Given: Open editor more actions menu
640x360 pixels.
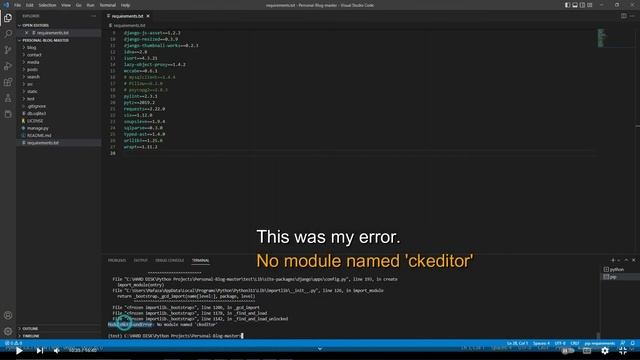Looking at the screenshot, I should pyautogui.click(x=632, y=16).
